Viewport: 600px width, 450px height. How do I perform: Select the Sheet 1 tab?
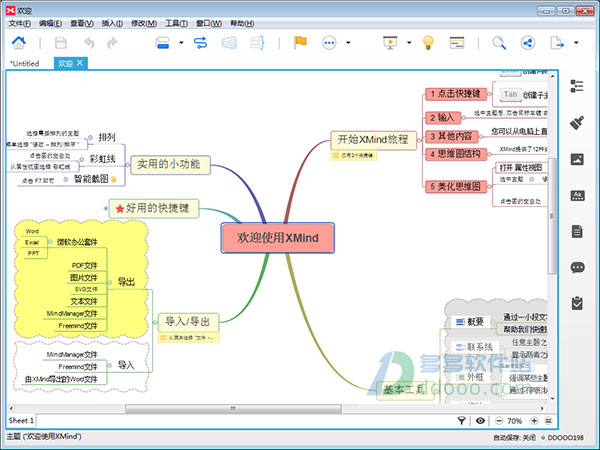point(21,421)
